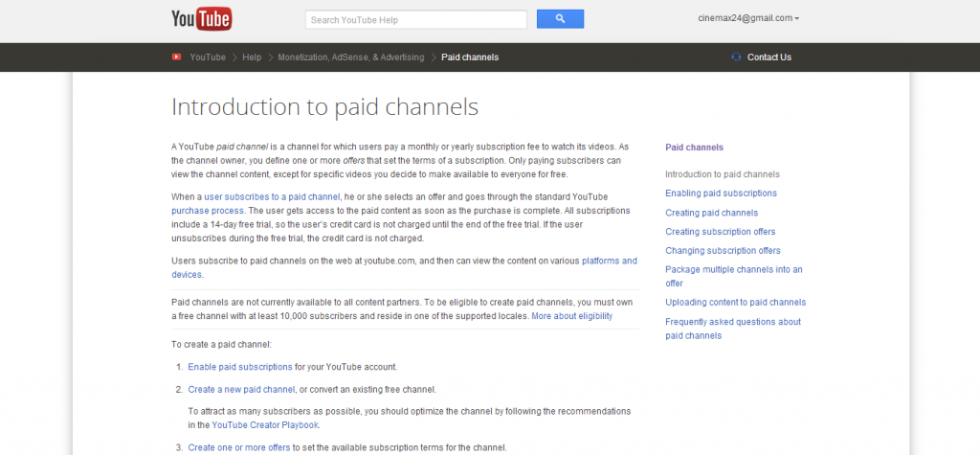This screenshot has width=980, height=455.
Task: Click the blue magnifier search button
Action: [x=560, y=19]
